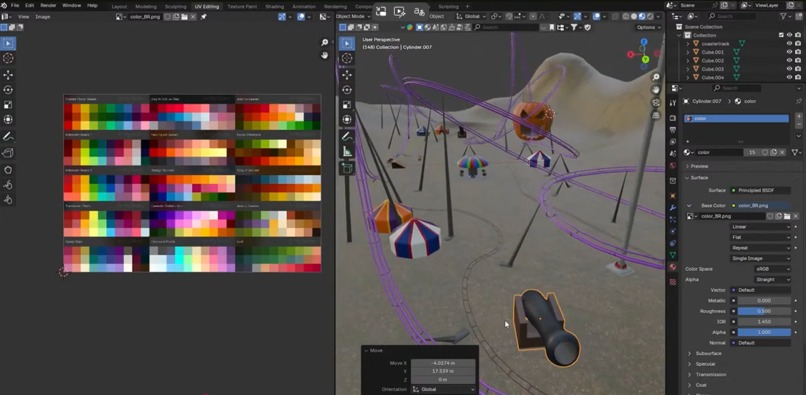Select the Transform tool in 3D viewport toolbar
The height and width of the screenshot is (395, 806).
(x=347, y=120)
